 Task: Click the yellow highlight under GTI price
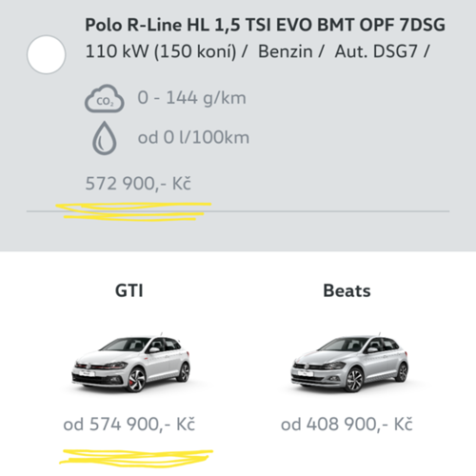[136, 458]
